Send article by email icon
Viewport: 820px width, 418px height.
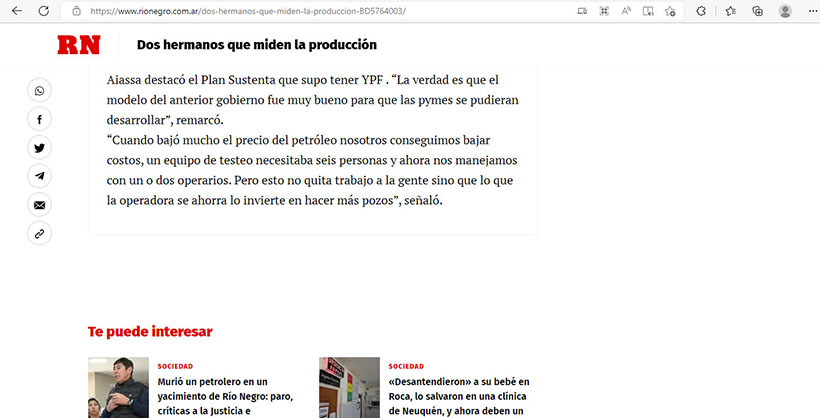click(39, 205)
